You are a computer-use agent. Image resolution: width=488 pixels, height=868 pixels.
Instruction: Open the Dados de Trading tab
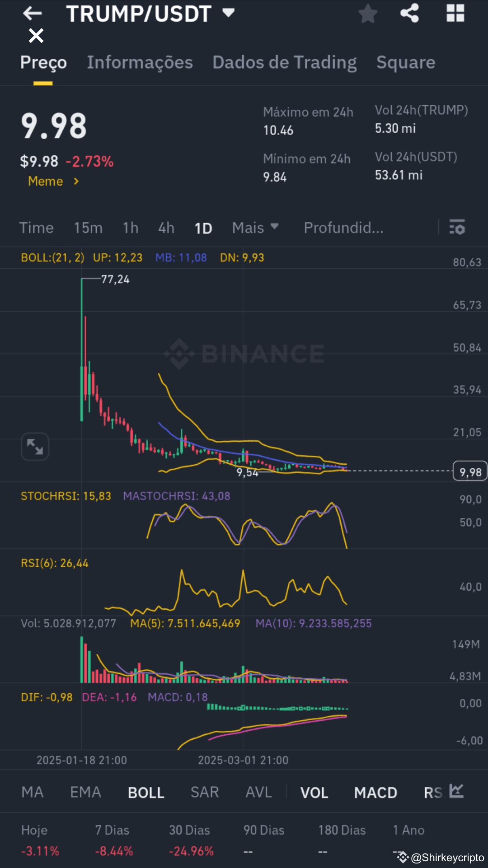point(285,62)
